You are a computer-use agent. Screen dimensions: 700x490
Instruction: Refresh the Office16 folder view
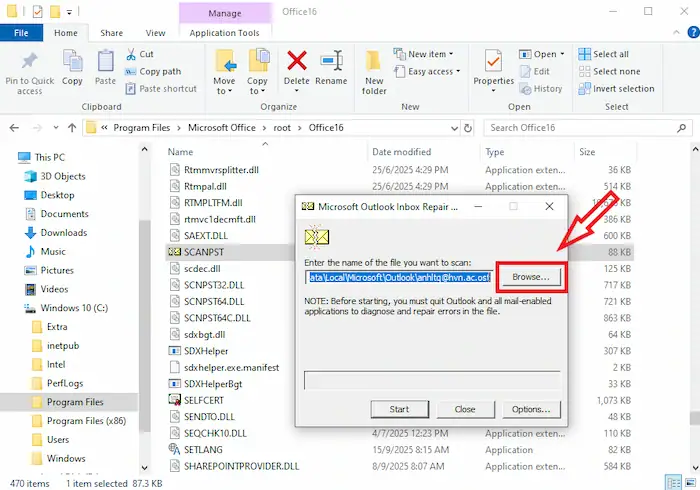pyautogui.click(x=468, y=128)
